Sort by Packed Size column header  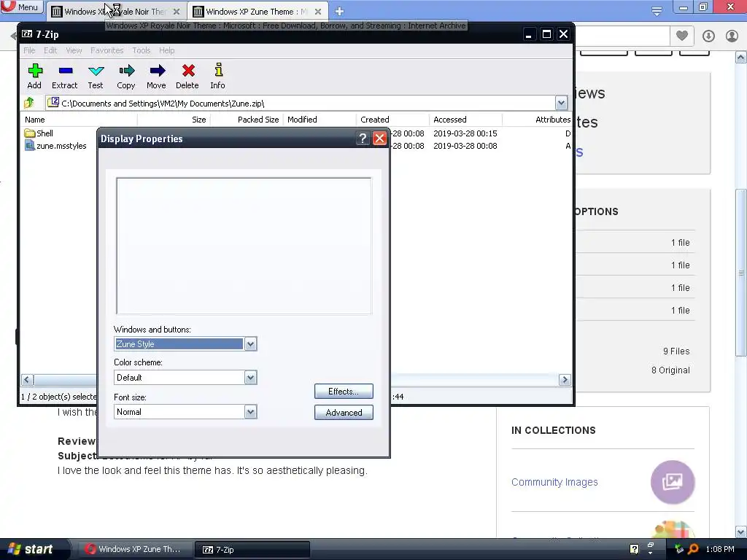[x=247, y=120]
